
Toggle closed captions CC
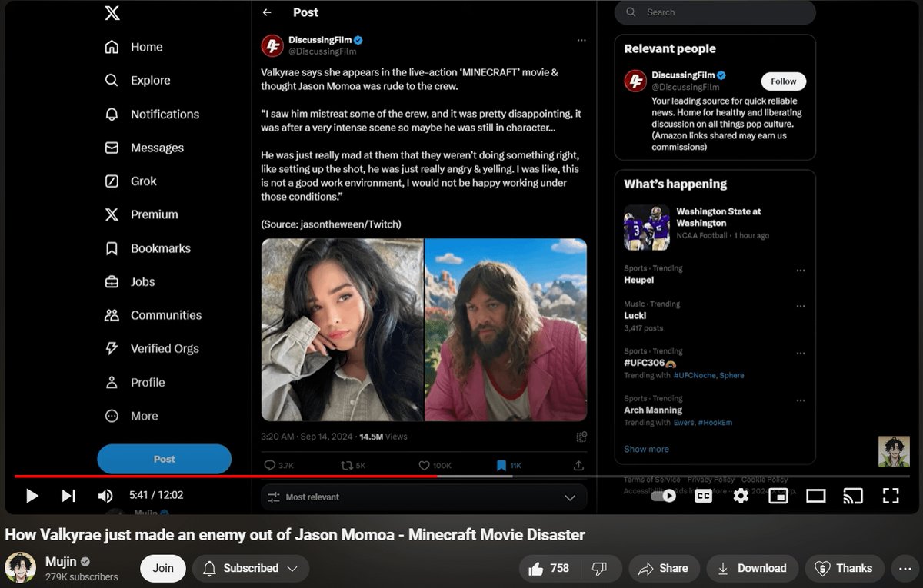(703, 496)
